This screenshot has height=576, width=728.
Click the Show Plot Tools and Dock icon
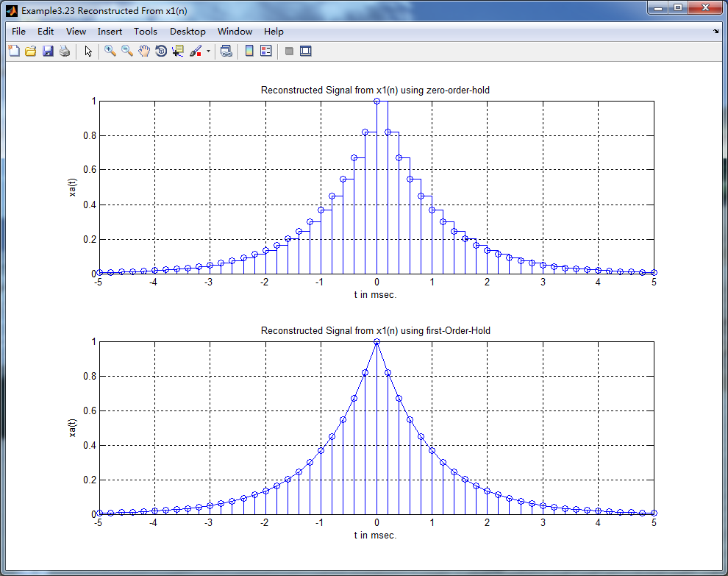pos(305,51)
